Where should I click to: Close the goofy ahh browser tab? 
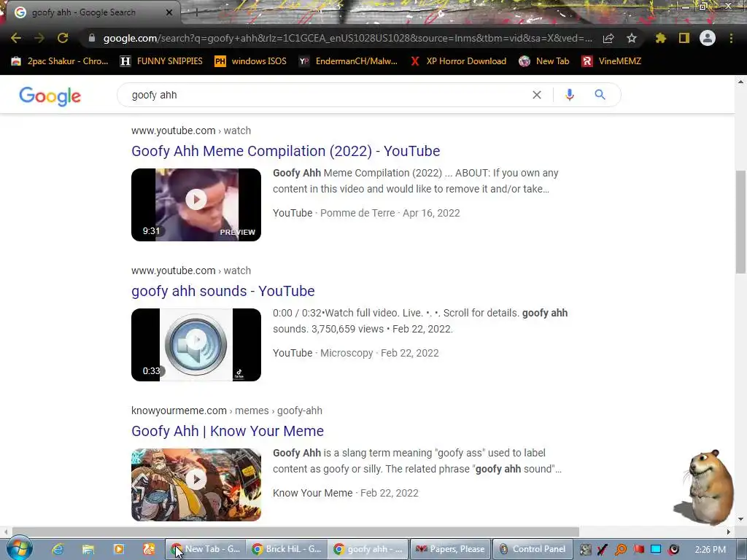tap(169, 12)
